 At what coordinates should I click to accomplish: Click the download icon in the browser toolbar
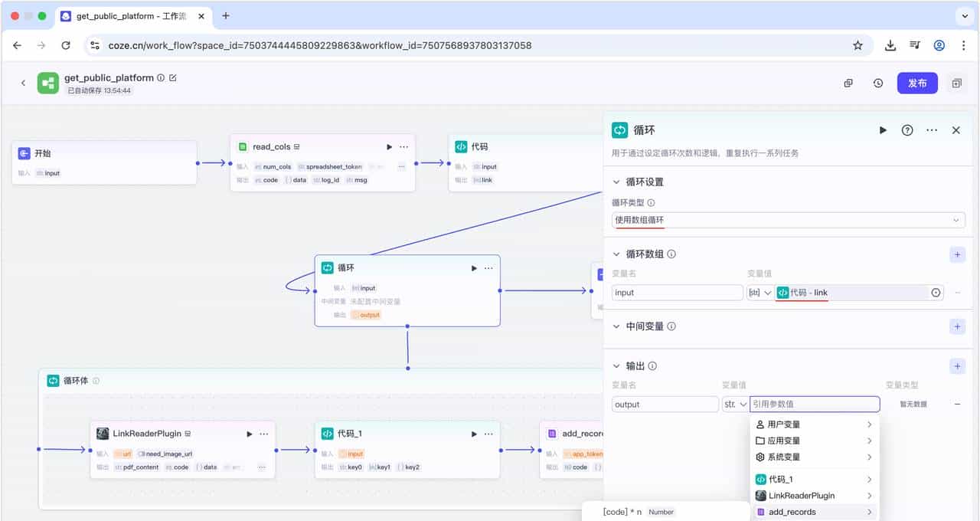[890, 45]
